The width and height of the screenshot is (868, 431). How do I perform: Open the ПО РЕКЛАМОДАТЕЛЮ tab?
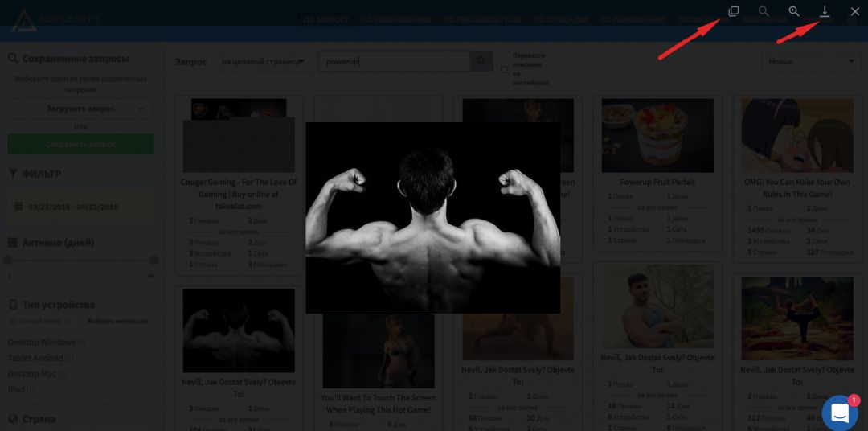coord(482,20)
